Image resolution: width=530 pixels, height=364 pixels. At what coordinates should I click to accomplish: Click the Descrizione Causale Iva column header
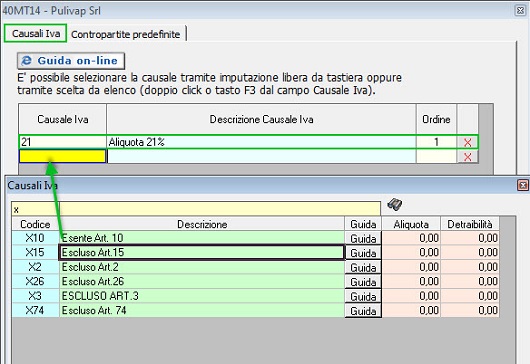coord(261,119)
